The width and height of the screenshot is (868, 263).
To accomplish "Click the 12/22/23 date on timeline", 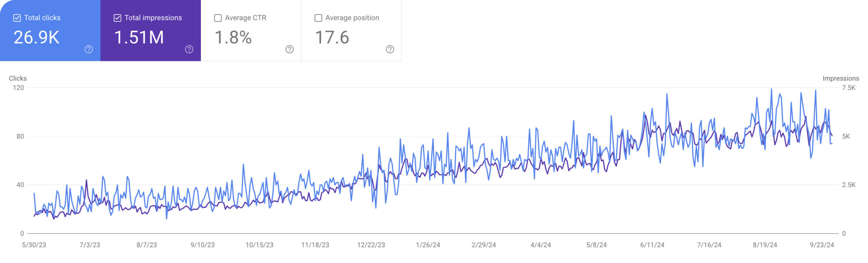I will click(371, 245).
